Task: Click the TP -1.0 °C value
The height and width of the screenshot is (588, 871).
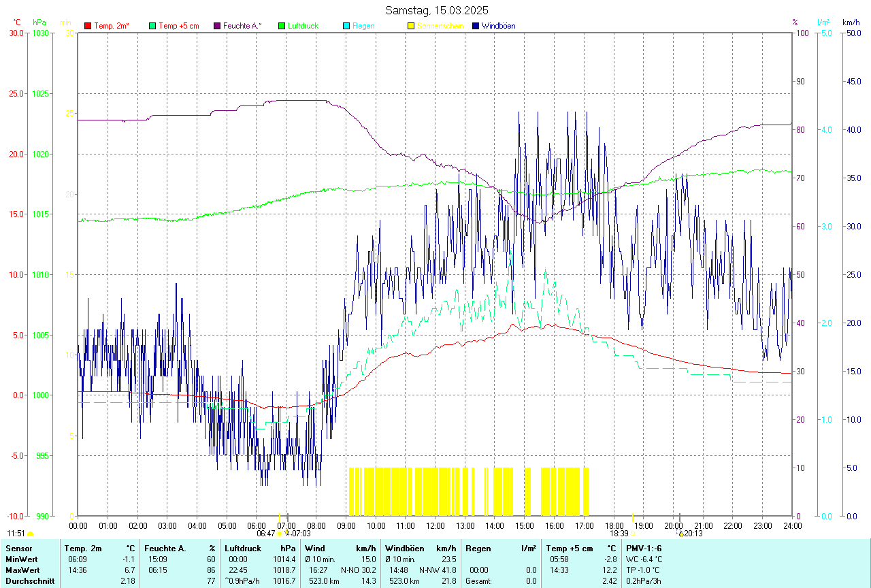Action: pyautogui.click(x=643, y=570)
